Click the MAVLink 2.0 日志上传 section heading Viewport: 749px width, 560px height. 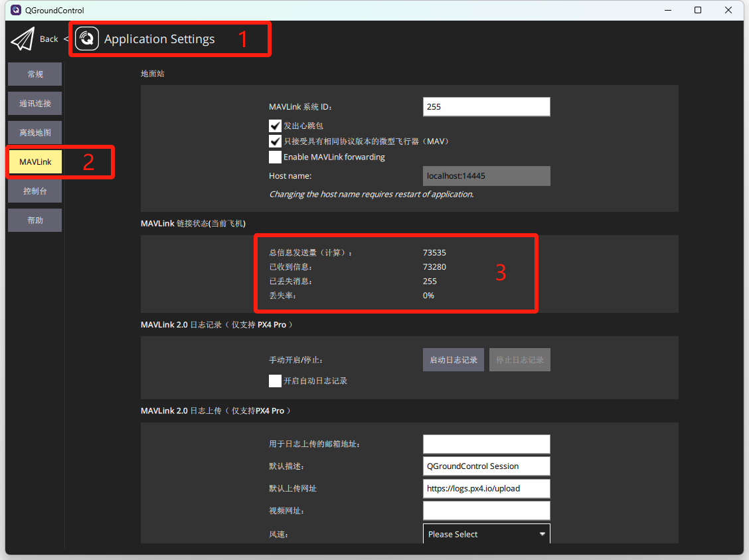pos(215,411)
